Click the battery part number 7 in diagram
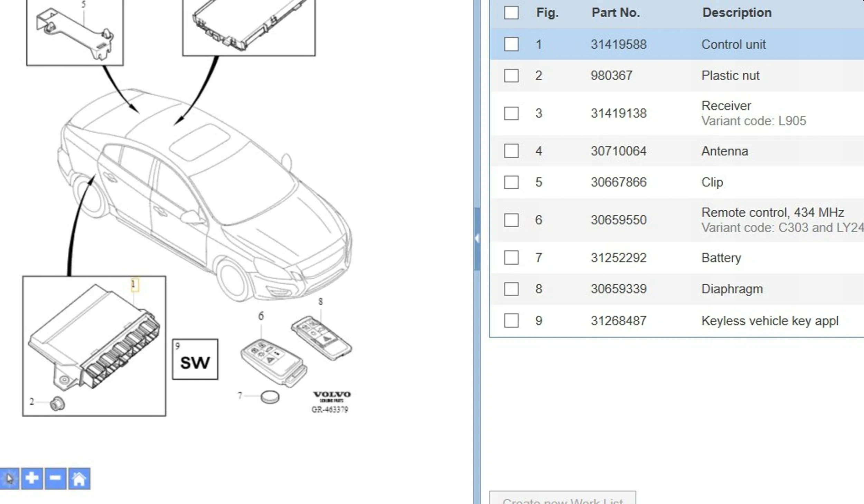Screen dimensions: 864x504 270,397
